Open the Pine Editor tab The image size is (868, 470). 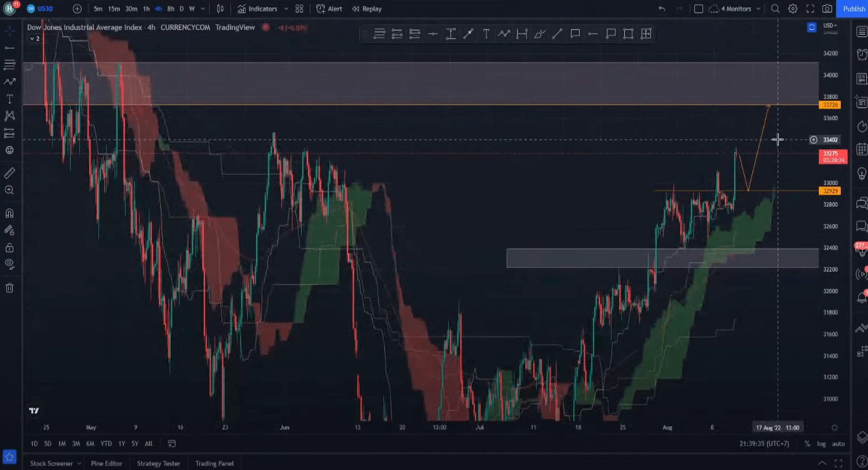[107, 463]
